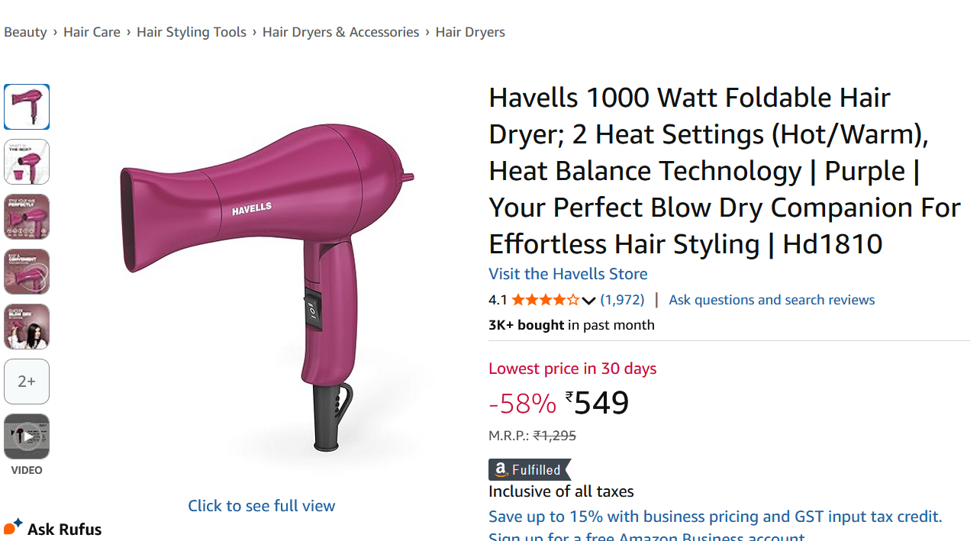Visit the Havells Store link
This screenshot has width=980, height=541.
[568, 274]
